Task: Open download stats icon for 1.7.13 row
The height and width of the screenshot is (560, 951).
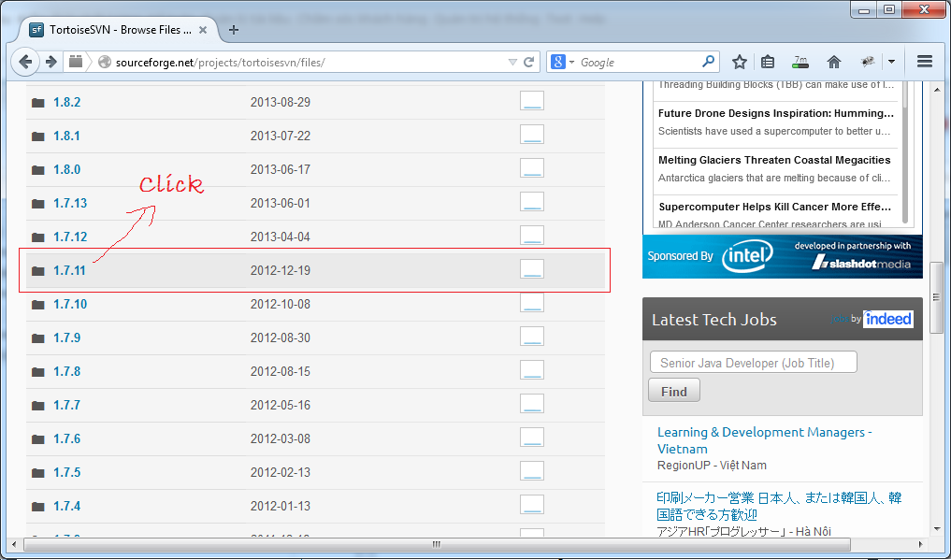Action: [x=532, y=202]
